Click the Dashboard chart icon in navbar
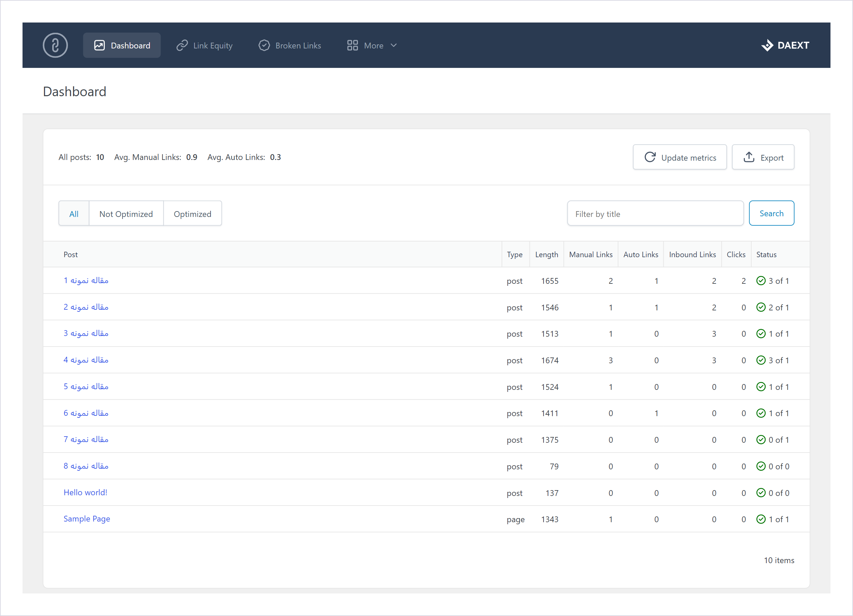 [99, 45]
